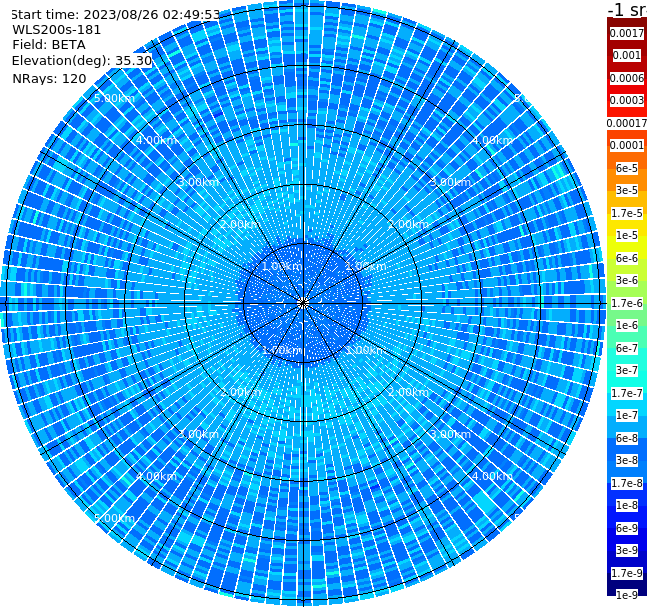Click the 1.7e-5 colorbar tick label

(627, 213)
